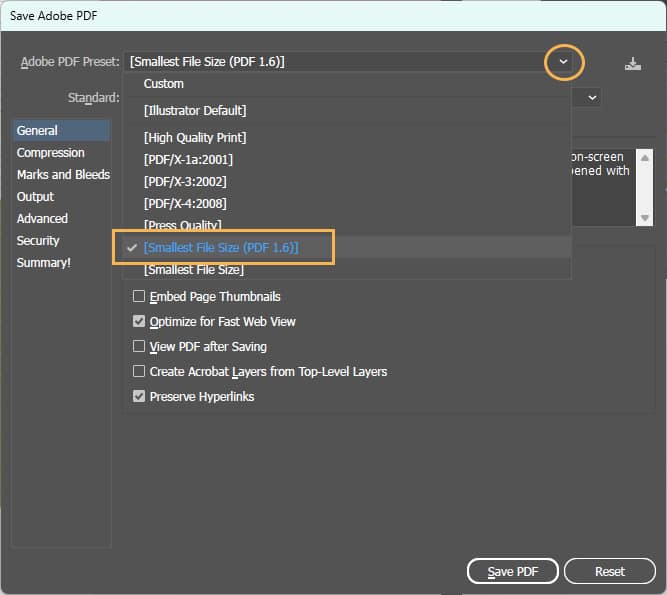This screenshot has width=667, height=595.
Task: Open the Security settings category
Action: 38,241
